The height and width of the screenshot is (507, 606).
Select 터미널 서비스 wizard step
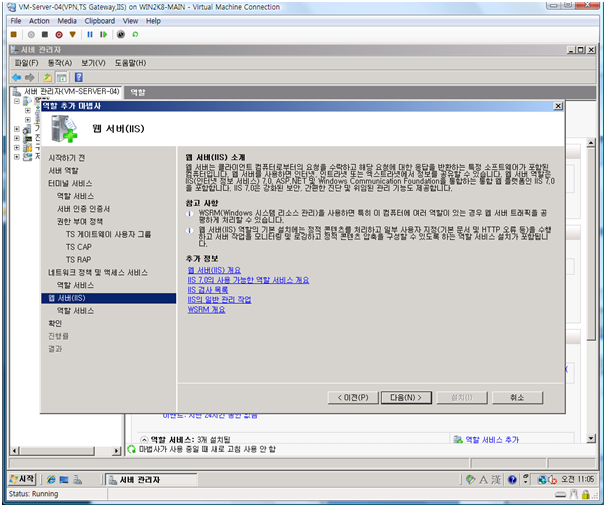(70, 183)
